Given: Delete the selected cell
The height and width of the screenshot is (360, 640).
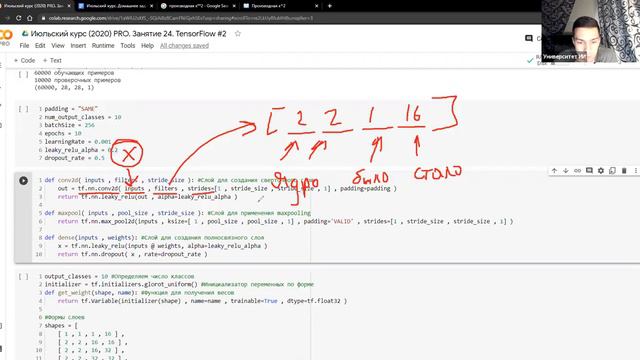Looking at the screenshot, I should click(x=624, y=171).
